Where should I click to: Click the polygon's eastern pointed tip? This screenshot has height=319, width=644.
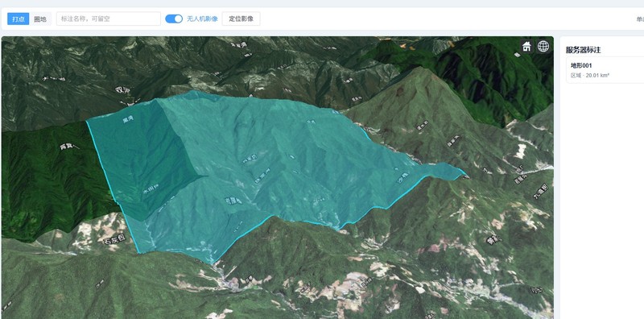[x=464, y=174]
